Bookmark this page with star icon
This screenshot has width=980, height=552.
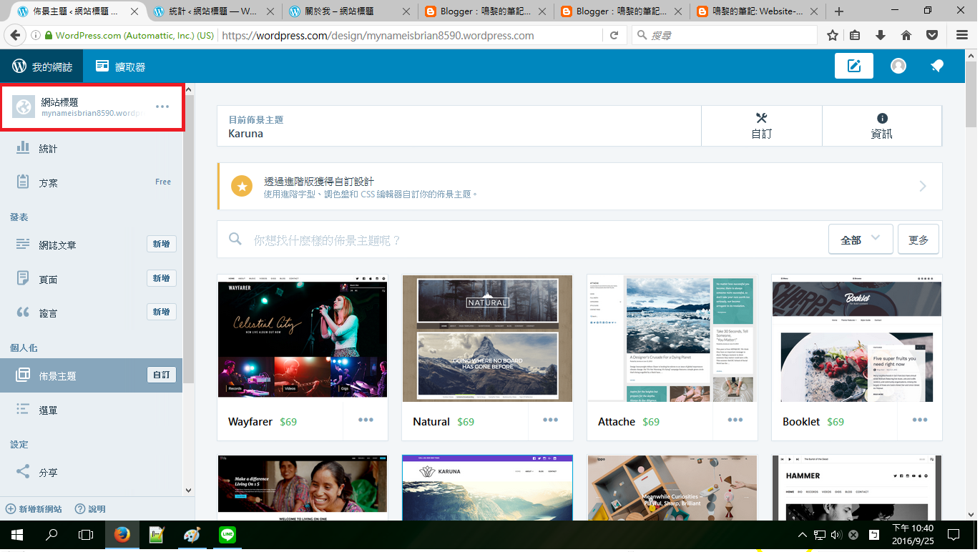[x=832, y=35]
